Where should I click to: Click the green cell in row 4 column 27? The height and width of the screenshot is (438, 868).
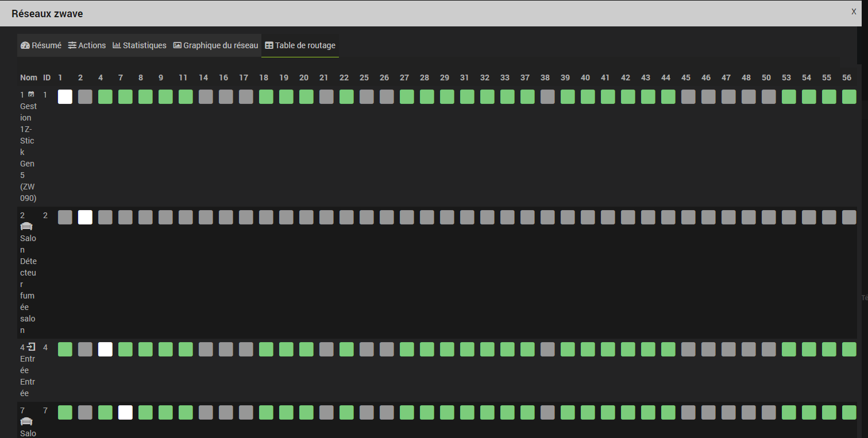tap(407, 349)
